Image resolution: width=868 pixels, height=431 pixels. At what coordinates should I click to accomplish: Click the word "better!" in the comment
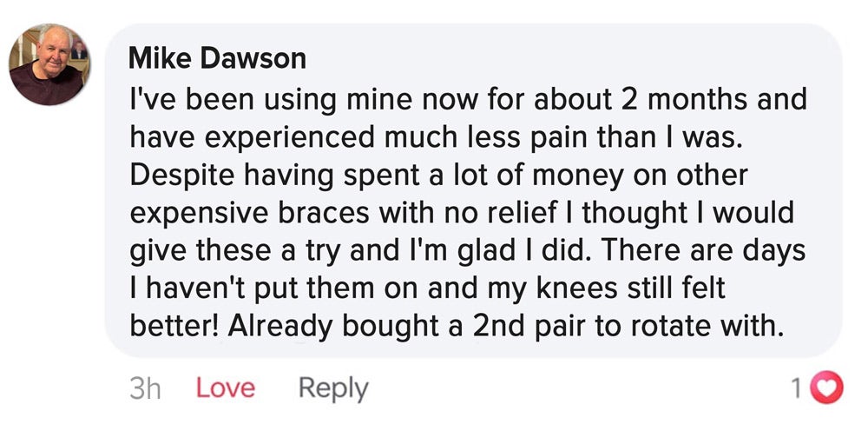point(175,327)
